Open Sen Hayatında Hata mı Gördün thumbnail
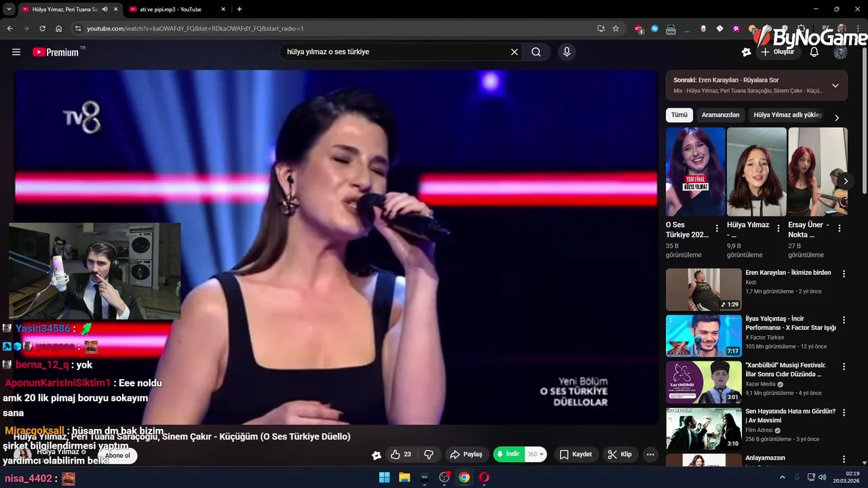Viewport: 868px width, 488px height. (x=704, y=428)
